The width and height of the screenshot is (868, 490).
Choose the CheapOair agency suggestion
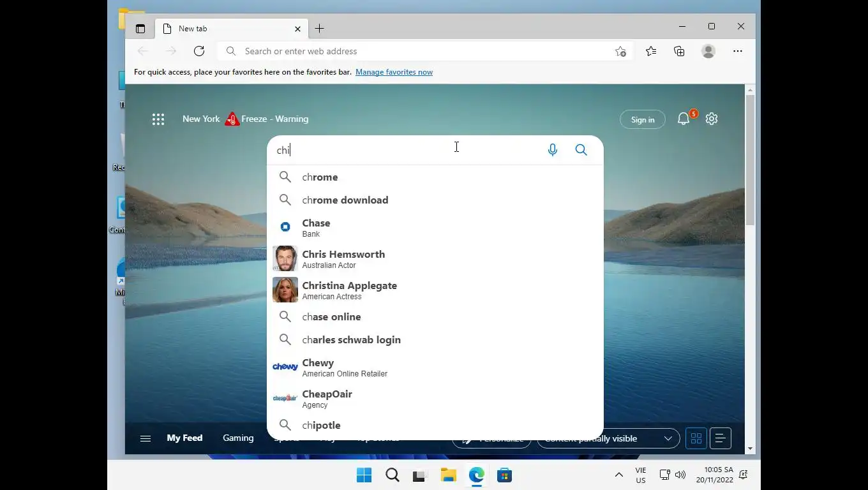tap(435, 399)
